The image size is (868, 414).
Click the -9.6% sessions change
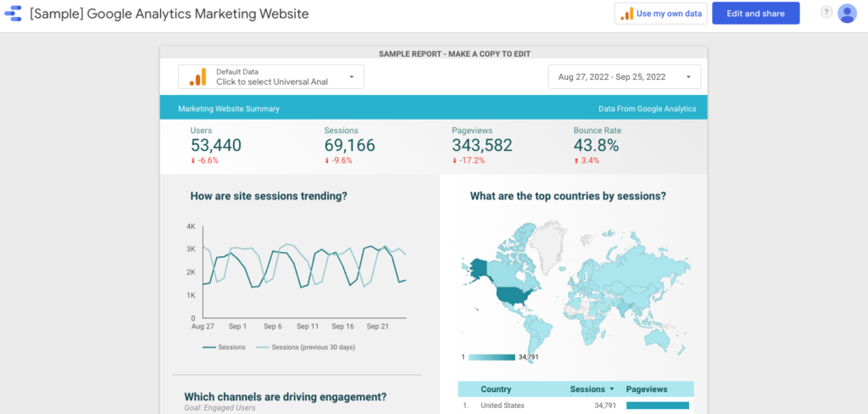[x=341, y=160]
